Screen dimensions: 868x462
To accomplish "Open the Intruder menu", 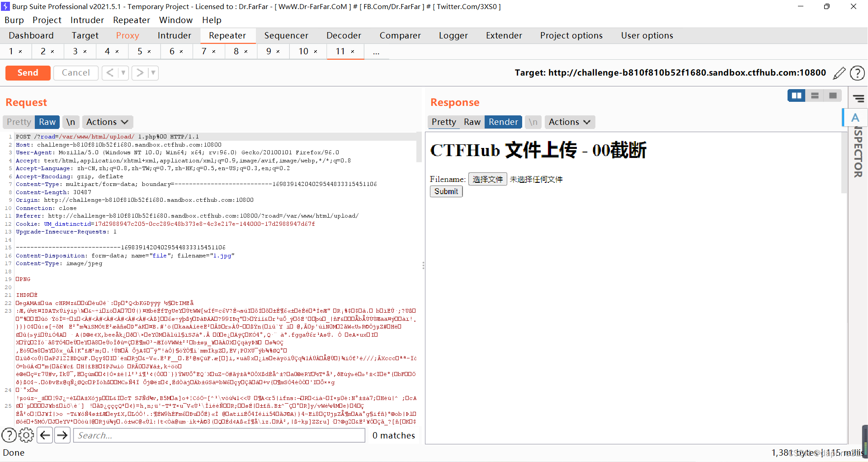I will click(x=87, y=20).
